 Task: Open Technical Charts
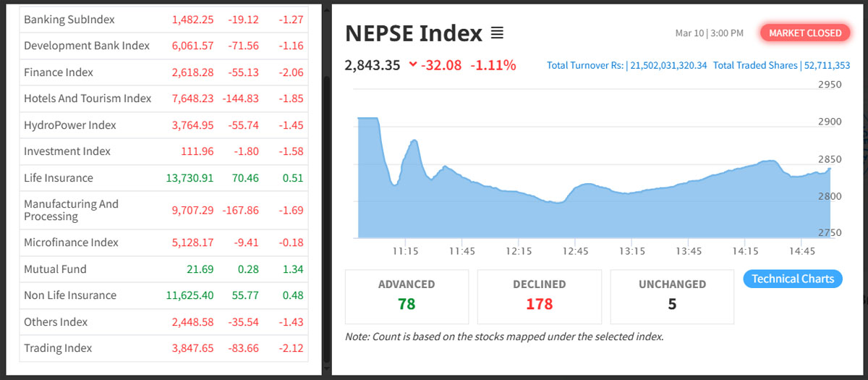click(793, 279)
